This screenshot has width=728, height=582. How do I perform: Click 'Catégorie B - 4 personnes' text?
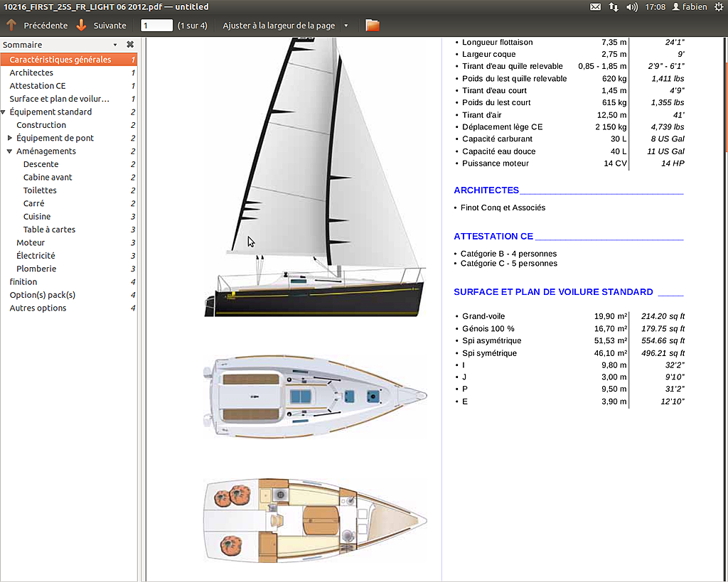coord(508,254)
